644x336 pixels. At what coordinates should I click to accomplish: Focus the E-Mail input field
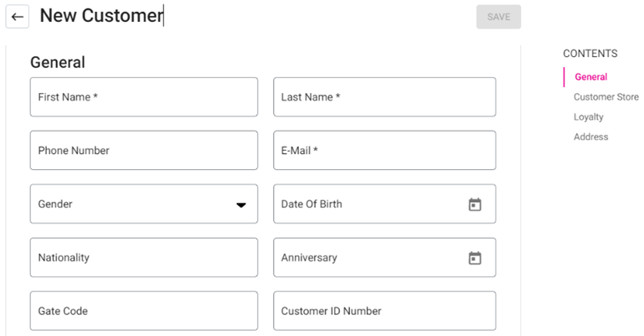pos(384,151)
